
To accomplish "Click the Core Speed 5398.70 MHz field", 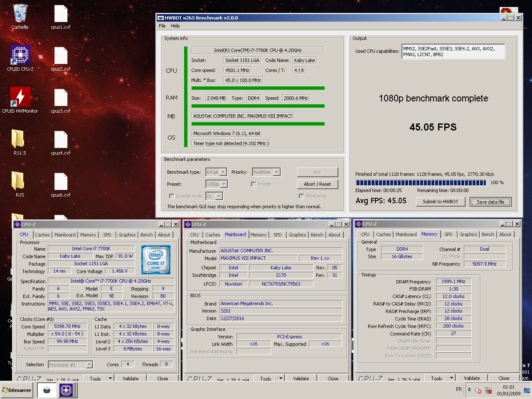I will (68, 326).
